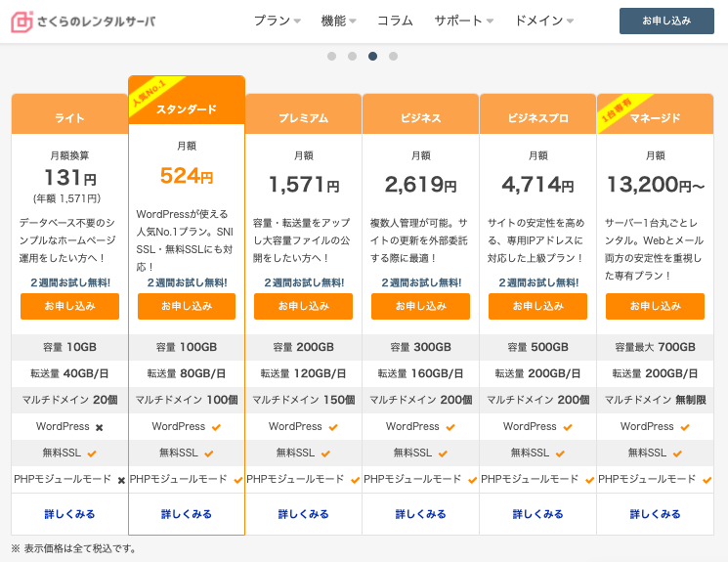Click the Sakura Rental Server logo

click(x=83, y=21)
